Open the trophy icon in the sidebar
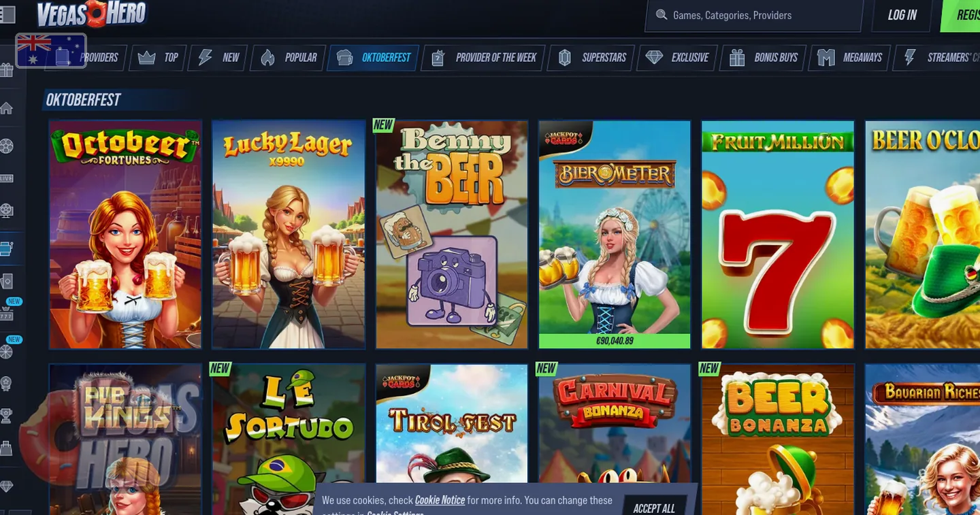980x515 pixels. tap(6, 415)
